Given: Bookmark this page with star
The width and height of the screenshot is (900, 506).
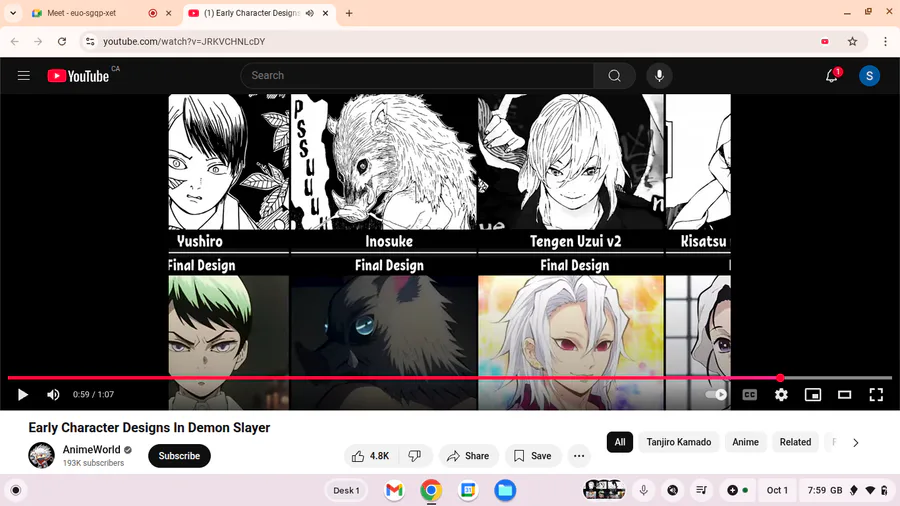Looking at the screenshot, I should (x=852, y=41).
